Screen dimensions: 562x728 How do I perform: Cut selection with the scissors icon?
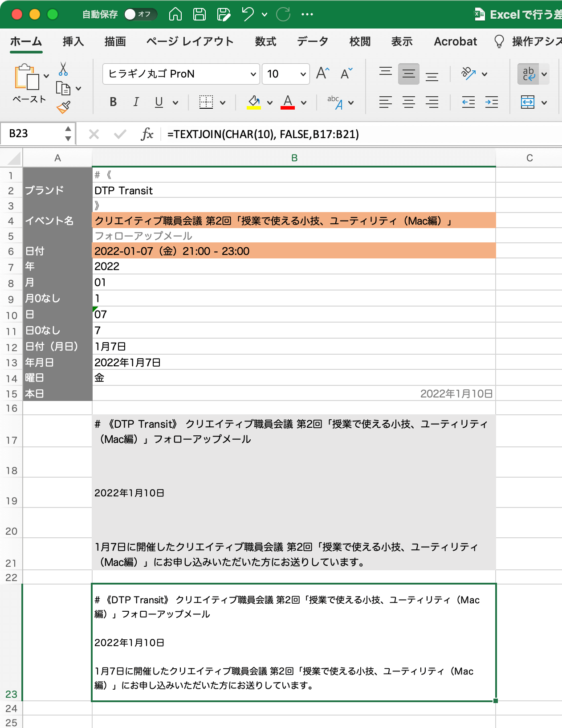63,69
